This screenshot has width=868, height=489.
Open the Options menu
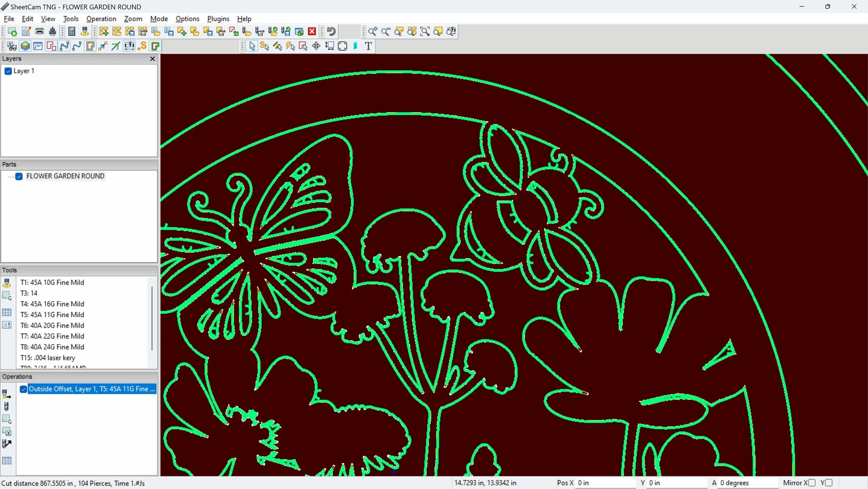[x=187, y=19]
